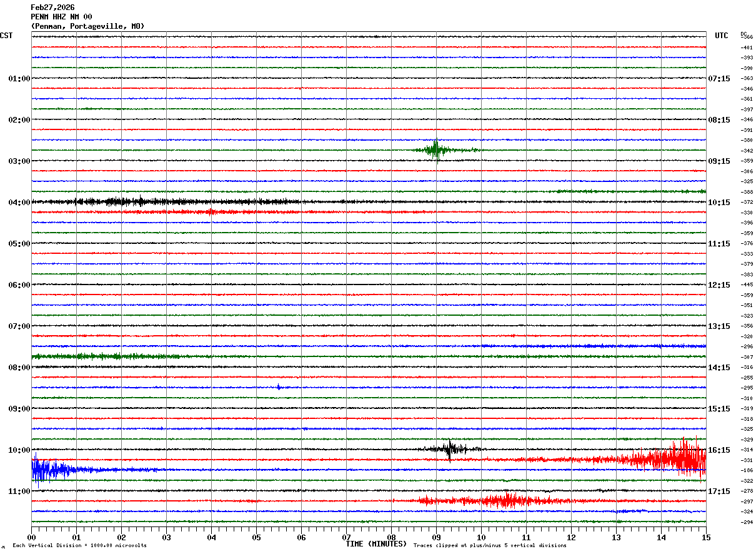Click the location text (Penman, Portageville, MO)
Image resolution: width=756 pixels, height=554 pixels.
pos(87,26)
